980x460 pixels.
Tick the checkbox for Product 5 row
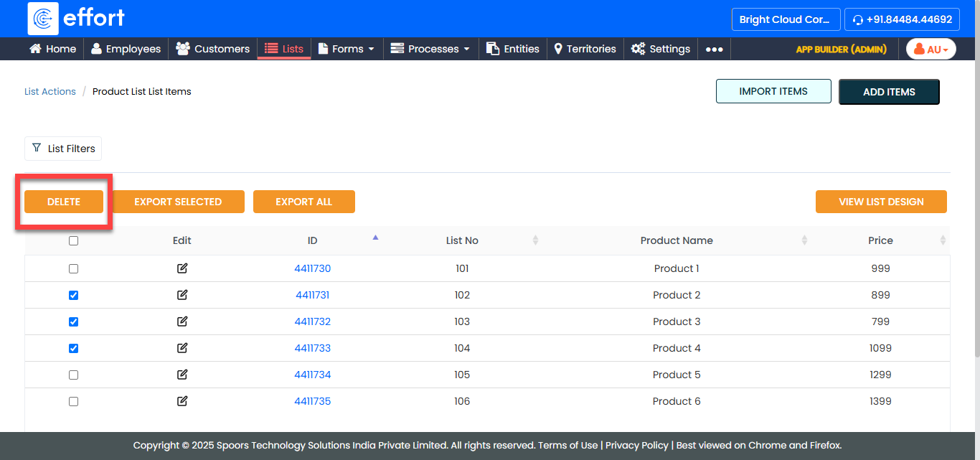[x=73, y=375]
